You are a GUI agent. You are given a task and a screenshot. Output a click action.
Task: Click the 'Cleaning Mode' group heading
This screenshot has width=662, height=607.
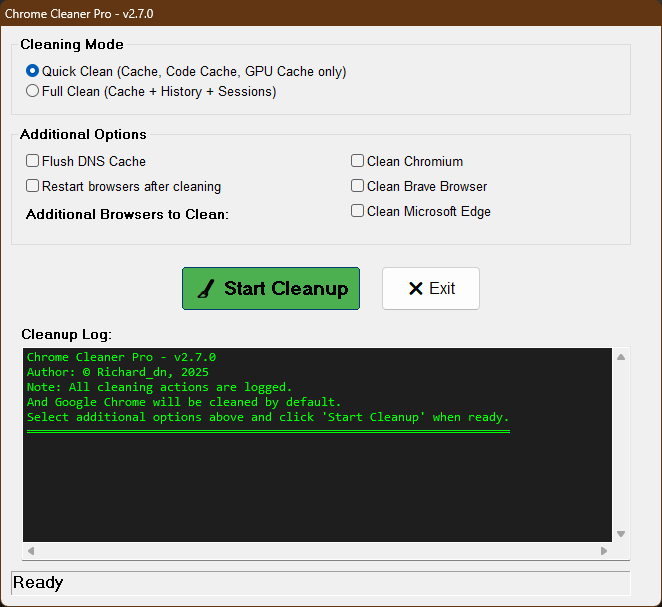click(x=72, y=44)
